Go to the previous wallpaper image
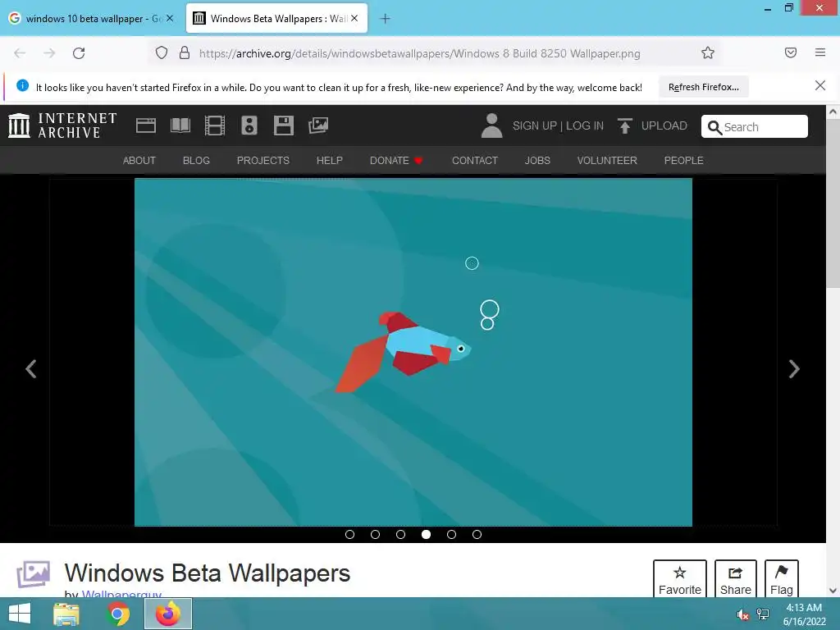 (31, 368)
